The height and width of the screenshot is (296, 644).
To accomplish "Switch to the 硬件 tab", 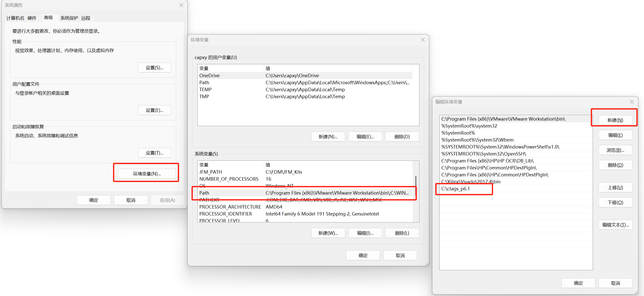I will (x=32, y=18).
